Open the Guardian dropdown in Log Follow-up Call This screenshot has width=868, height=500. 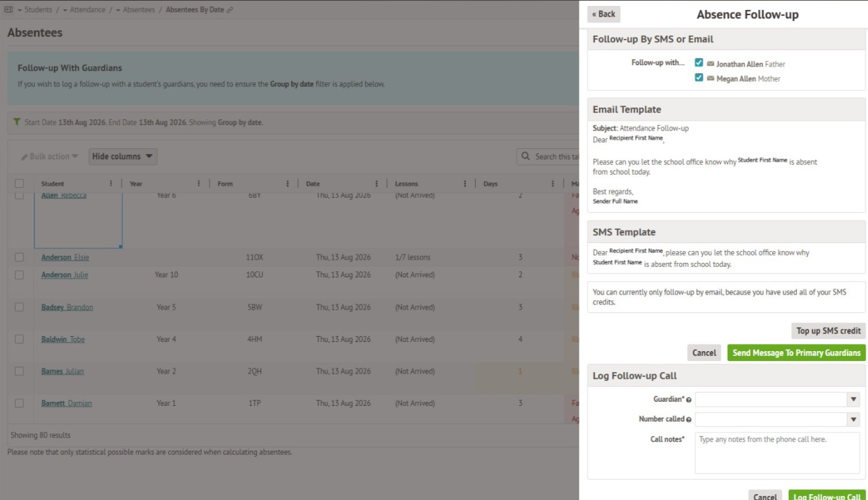pos(777,399)
